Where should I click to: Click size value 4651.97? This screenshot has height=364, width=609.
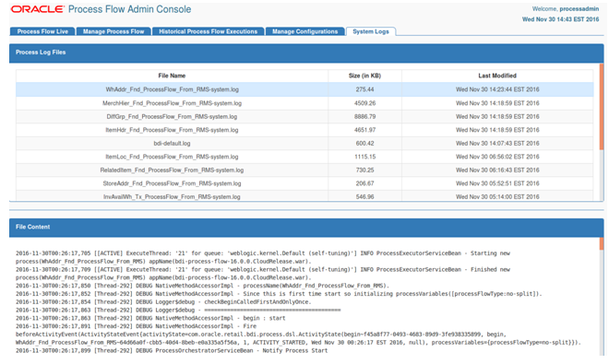[364, 130]
